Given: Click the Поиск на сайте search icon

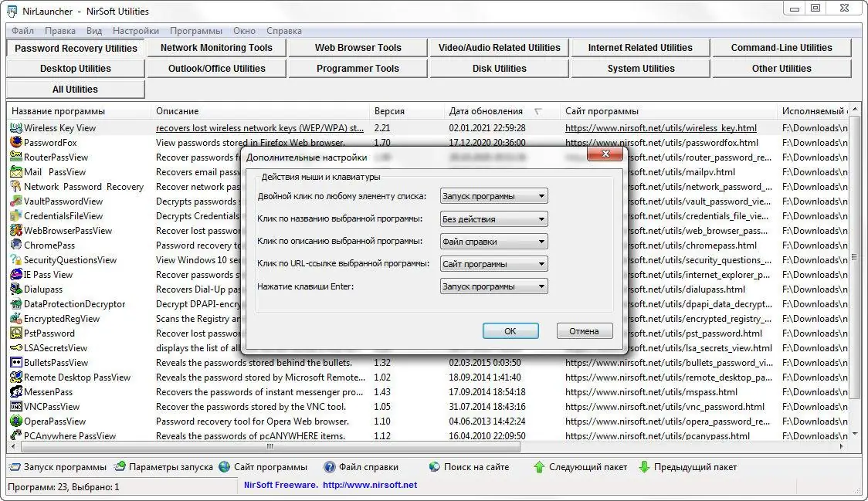Looking at the screenshot, I should point(434,466).
